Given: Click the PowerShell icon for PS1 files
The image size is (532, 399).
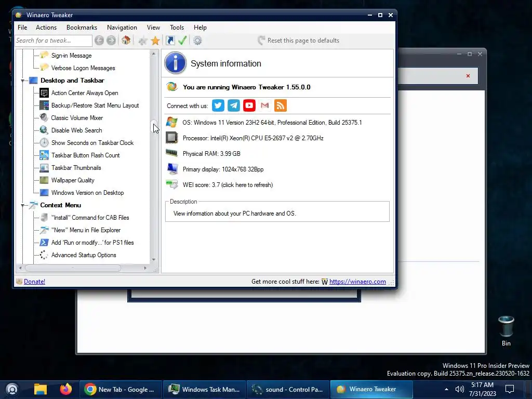Looking at the screenshot, I should tap(44, 243).
